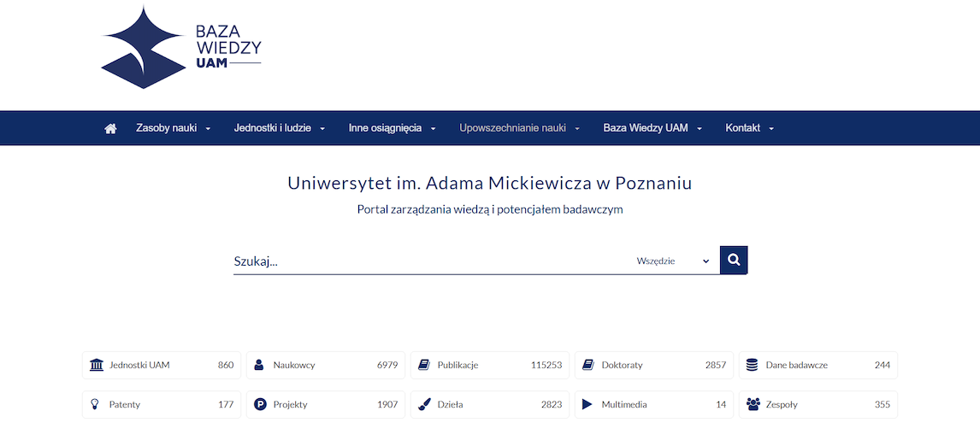Open the Dane badawcze label link

(796, 366)
